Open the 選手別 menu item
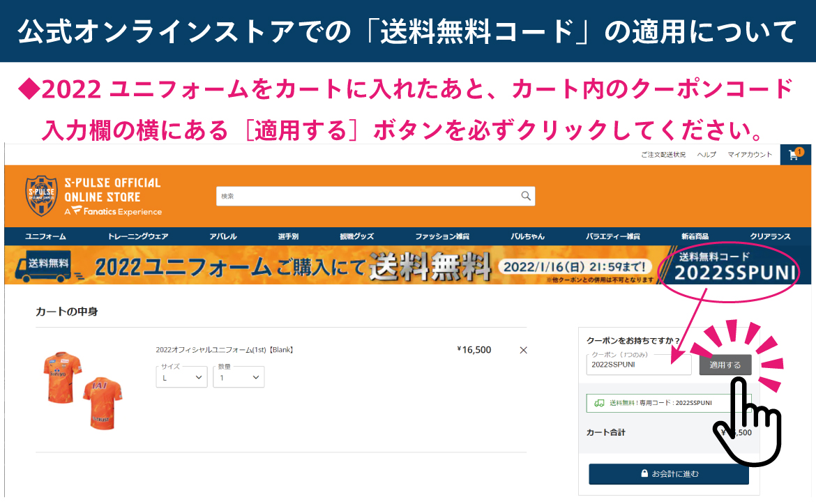This screenshot has width=816, height=504. pyautogui.click(x=288, y=236)
